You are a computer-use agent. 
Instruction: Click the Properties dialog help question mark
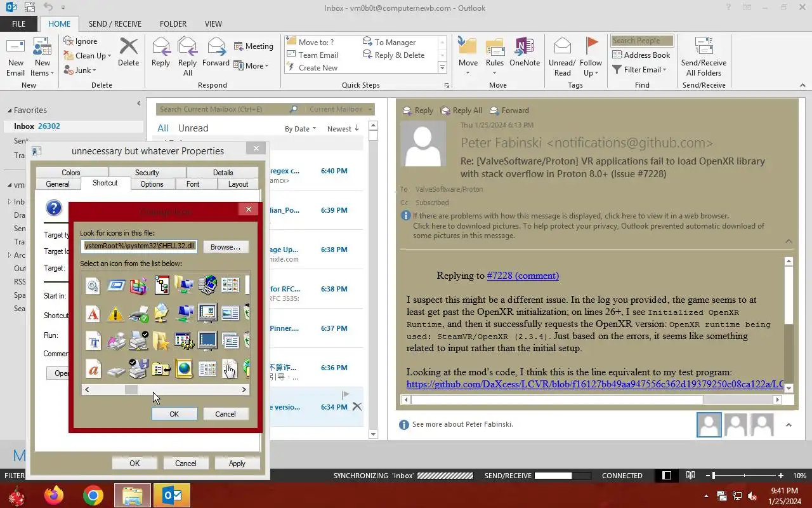coord(54,208)
